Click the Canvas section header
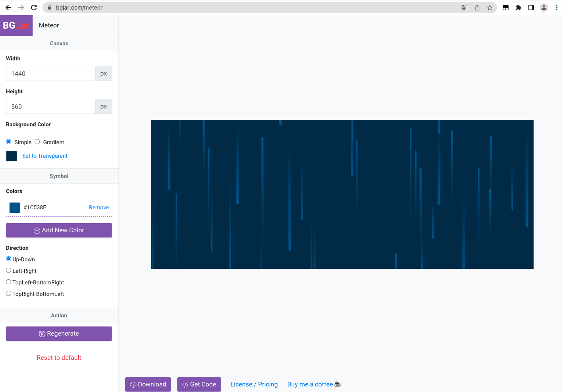Viewport: 563px width, 392px height. (59, 43)
